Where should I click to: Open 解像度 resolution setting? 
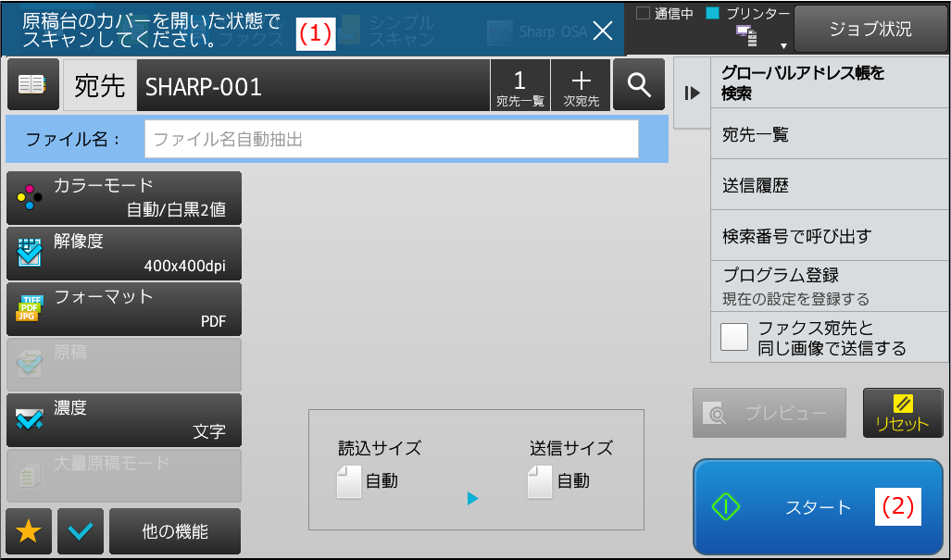(124, 254)
